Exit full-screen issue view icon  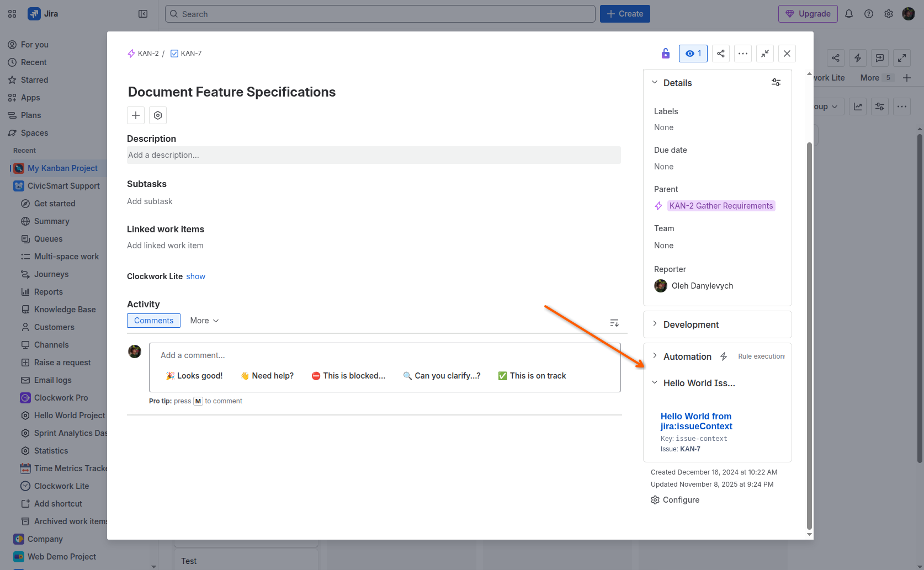[765, 54]
